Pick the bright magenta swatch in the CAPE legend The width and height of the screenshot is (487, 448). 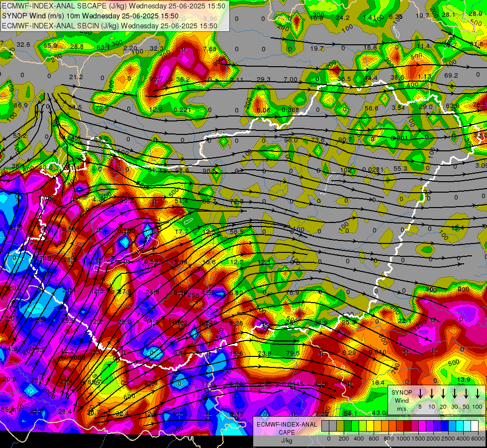pyautogui.click(x=422, y=426)
